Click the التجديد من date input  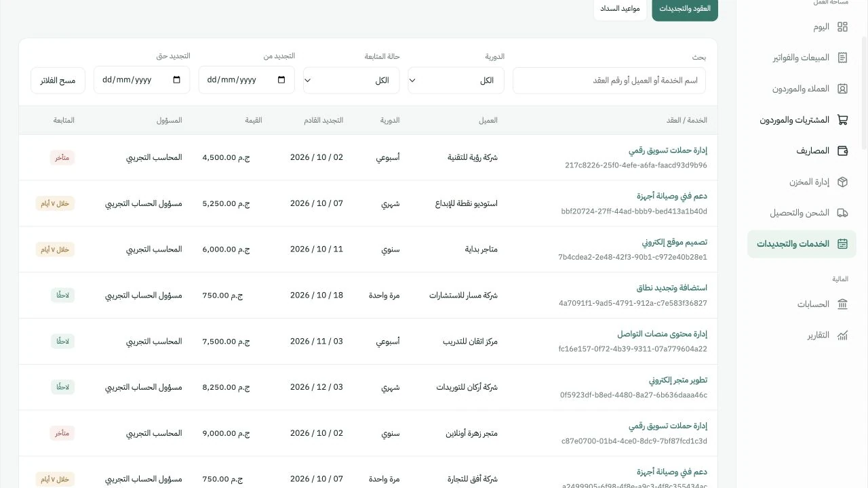[247, 80]
